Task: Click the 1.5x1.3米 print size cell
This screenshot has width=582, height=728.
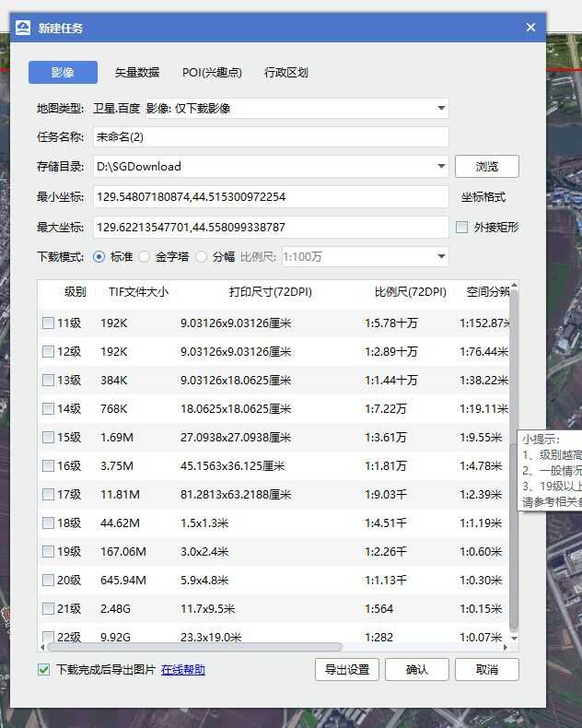Action: point(204,523)
